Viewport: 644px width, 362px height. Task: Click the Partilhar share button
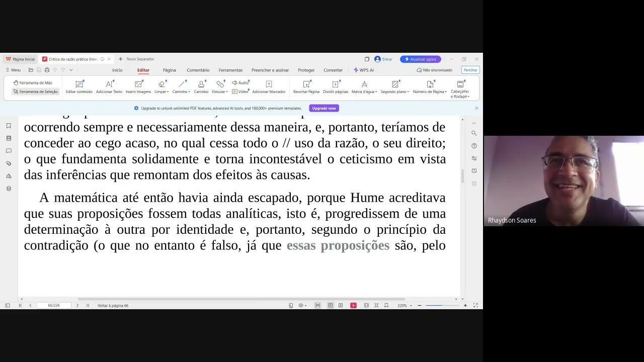(x=470, y=70)
